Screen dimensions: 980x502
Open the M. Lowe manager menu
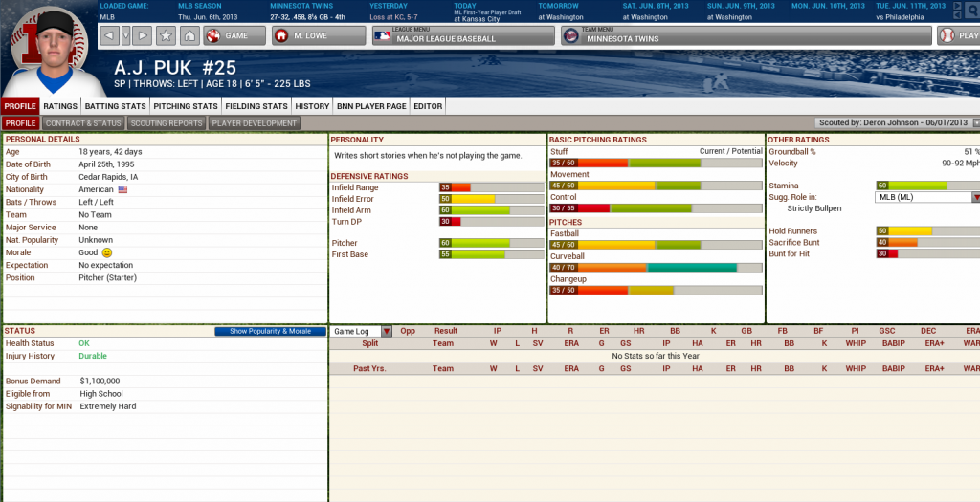pyautogui.click(x=318, y=35)
